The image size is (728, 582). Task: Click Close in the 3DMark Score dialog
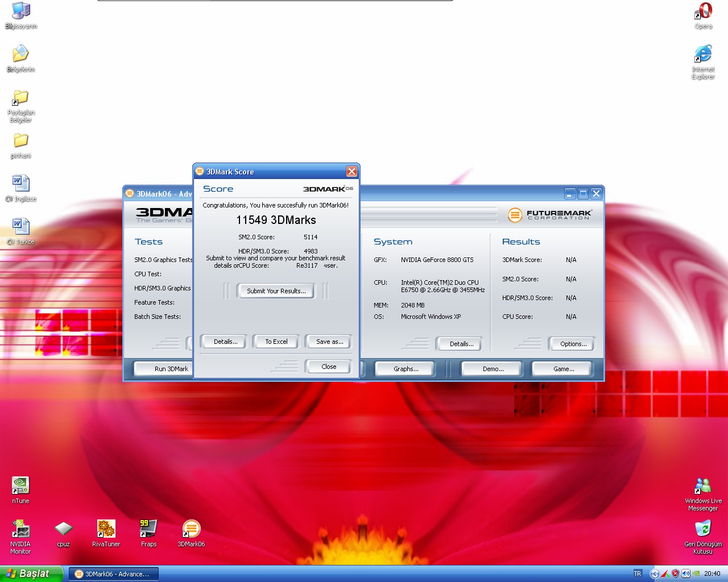click(328, 367)
